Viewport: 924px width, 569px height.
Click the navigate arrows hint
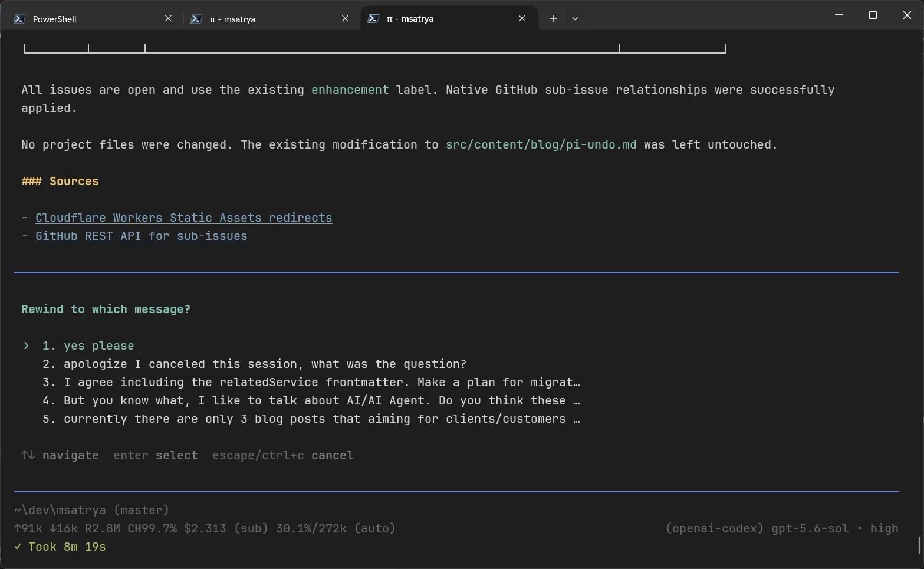60,455
